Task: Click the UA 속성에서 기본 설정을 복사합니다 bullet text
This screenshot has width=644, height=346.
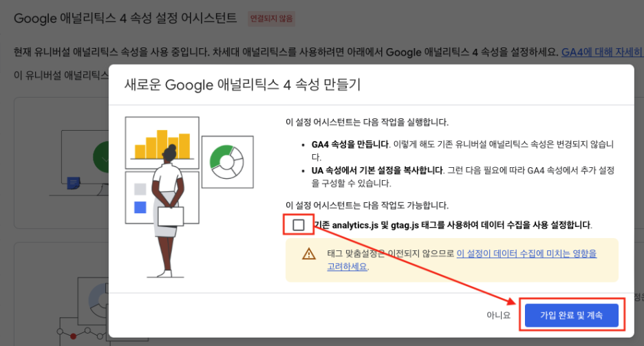Action: click(x=378, y=171)
